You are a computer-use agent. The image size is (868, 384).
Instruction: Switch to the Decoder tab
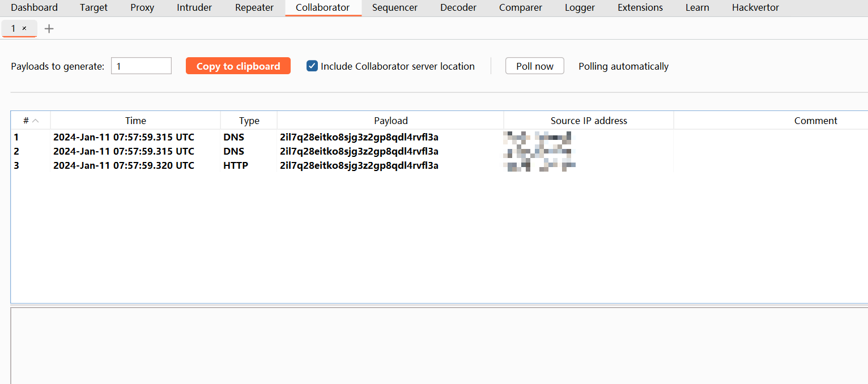point(458,8)
